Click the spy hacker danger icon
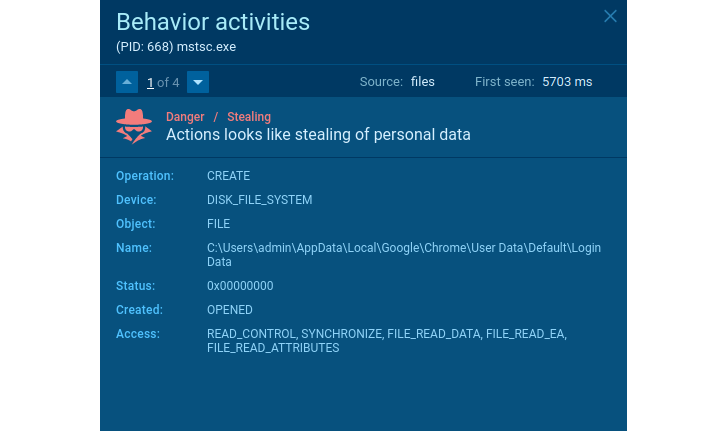Screen dimensions: 728x431 click(134, 126)
